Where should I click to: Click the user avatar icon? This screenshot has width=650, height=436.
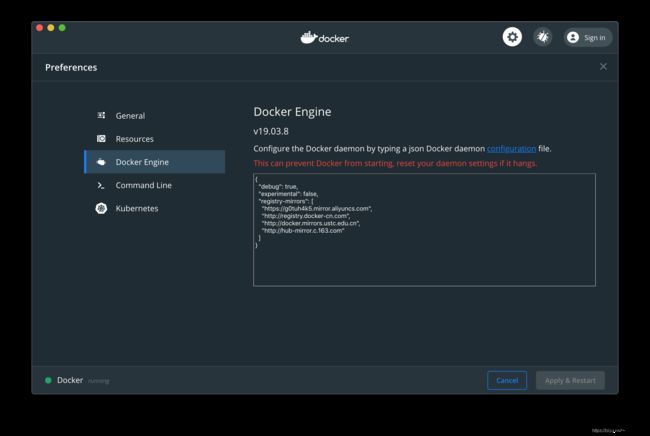(x=573, y=38)
